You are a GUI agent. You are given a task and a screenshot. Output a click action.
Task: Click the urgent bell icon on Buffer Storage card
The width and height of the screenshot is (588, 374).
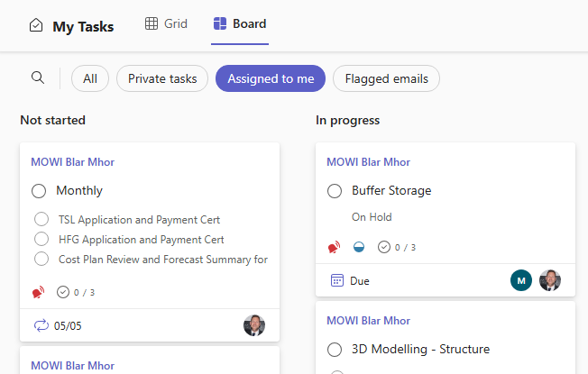tap(334, 247)
